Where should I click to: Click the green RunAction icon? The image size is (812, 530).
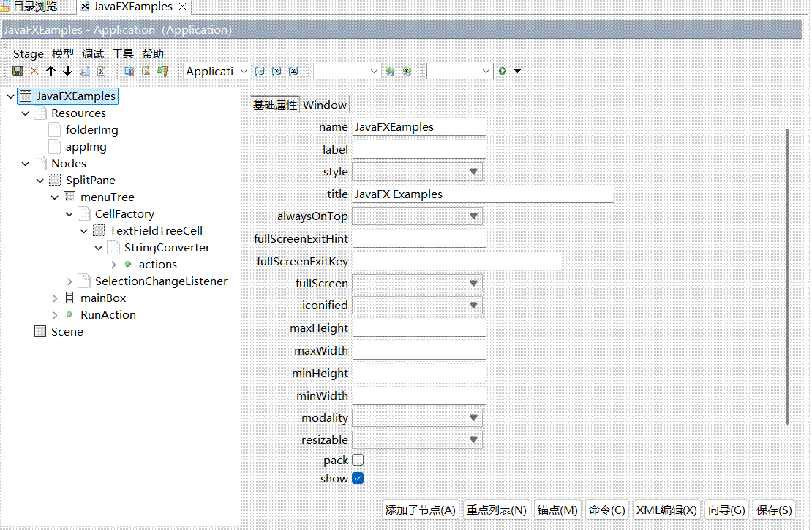tap(69, 314)
